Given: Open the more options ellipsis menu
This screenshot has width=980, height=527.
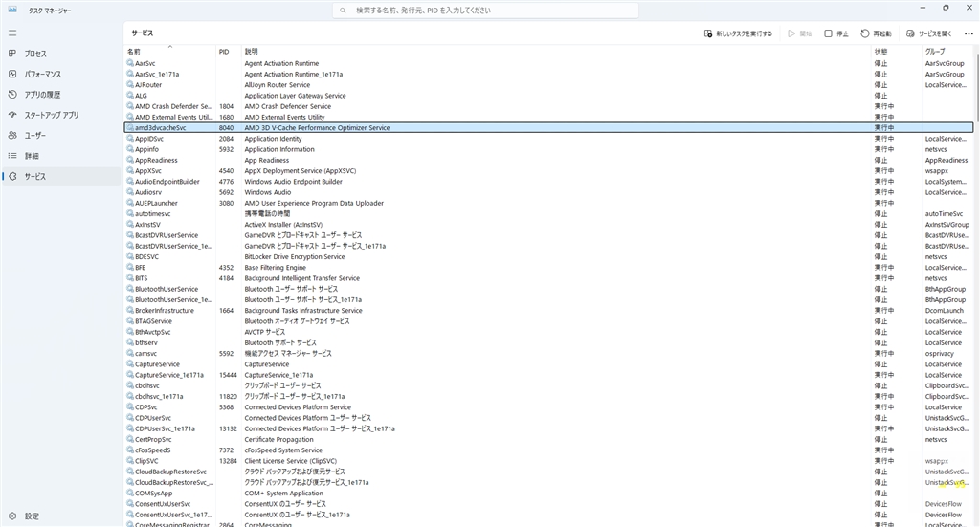Looking at the screenshot, I should click(969, 33).
